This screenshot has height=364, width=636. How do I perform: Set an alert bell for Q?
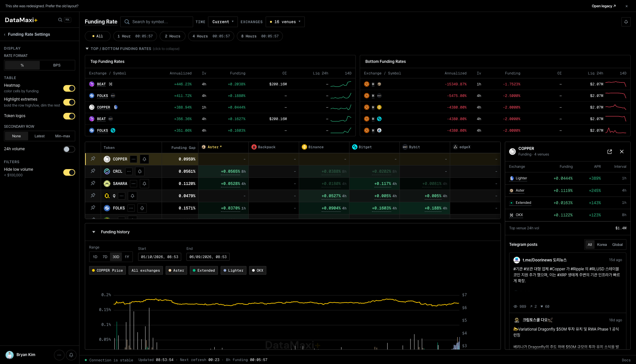tap(132, 196)
